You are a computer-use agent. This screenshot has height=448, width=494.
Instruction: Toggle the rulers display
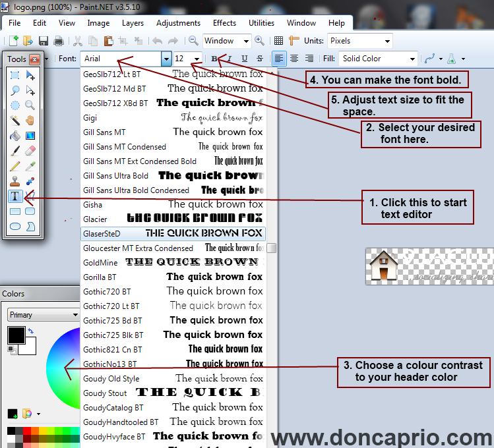293,41
